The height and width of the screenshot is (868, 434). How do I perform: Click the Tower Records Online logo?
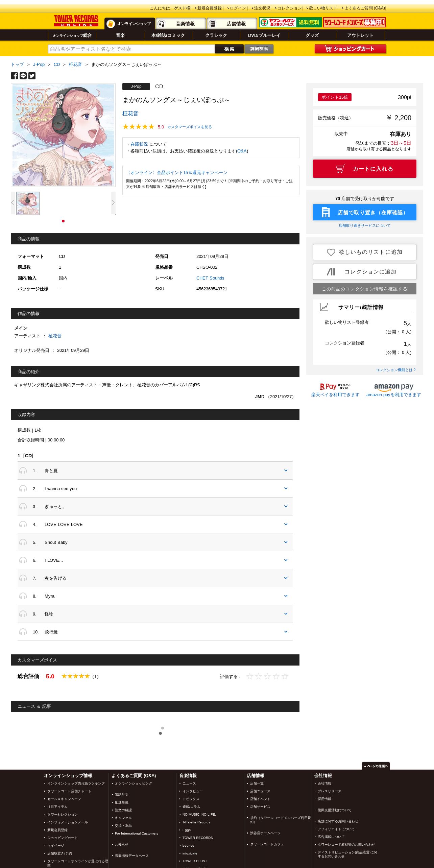(76, 21)
